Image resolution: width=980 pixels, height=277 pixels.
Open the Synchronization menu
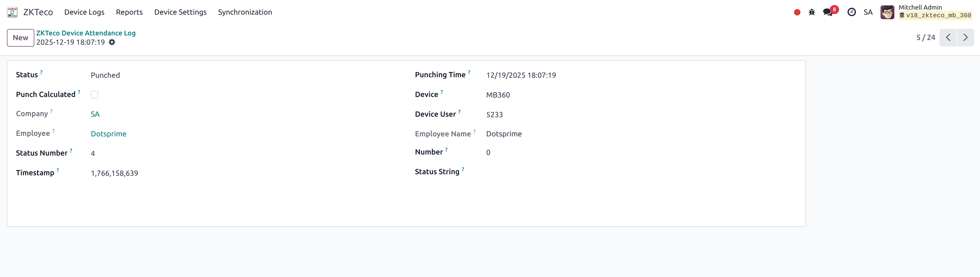point(245,12)
